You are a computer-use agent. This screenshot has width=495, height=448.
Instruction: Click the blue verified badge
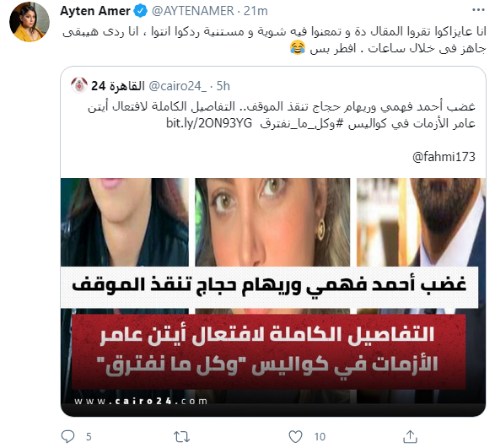click(x=141, y=11)
